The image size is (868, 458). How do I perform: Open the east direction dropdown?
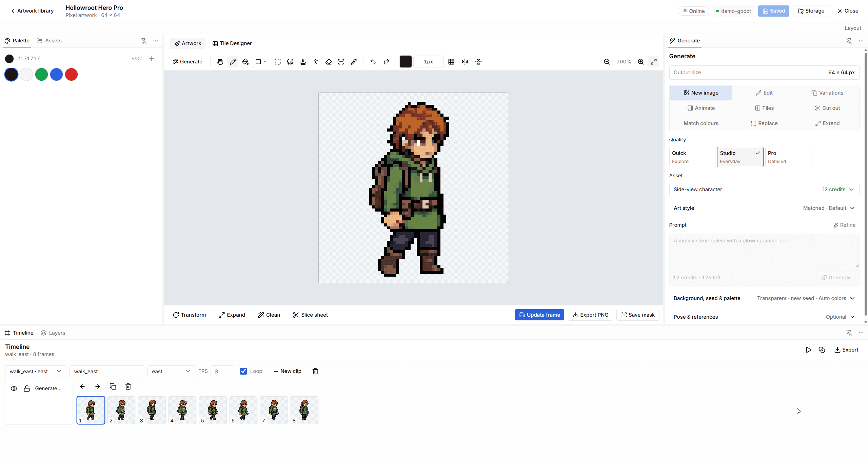point(171,371)
